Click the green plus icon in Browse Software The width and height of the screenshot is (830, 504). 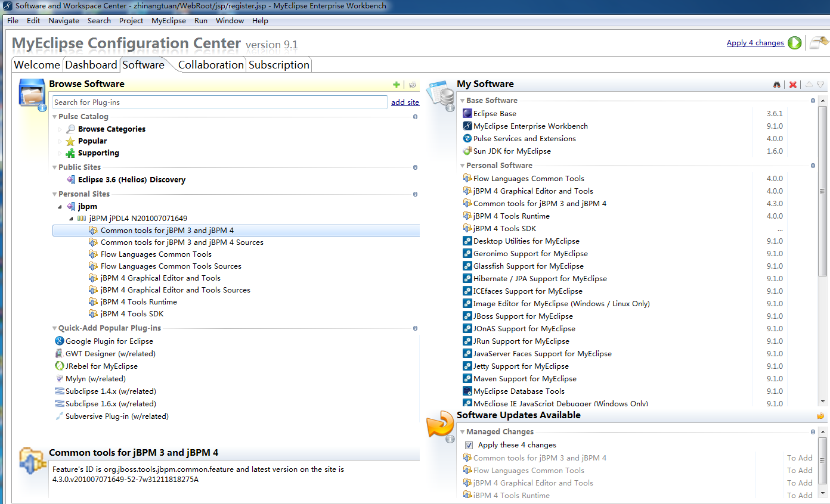point(397,85)
